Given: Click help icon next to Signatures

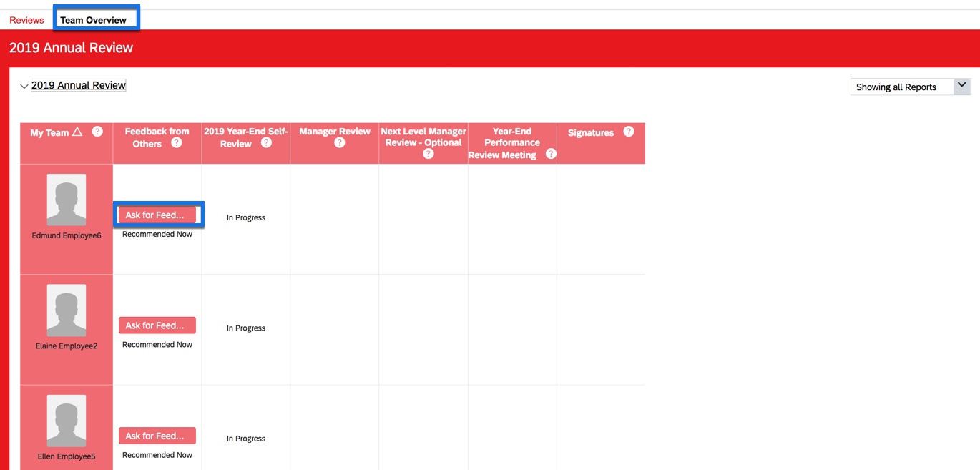Looking at the screenshot, I should tap(629, 132).
